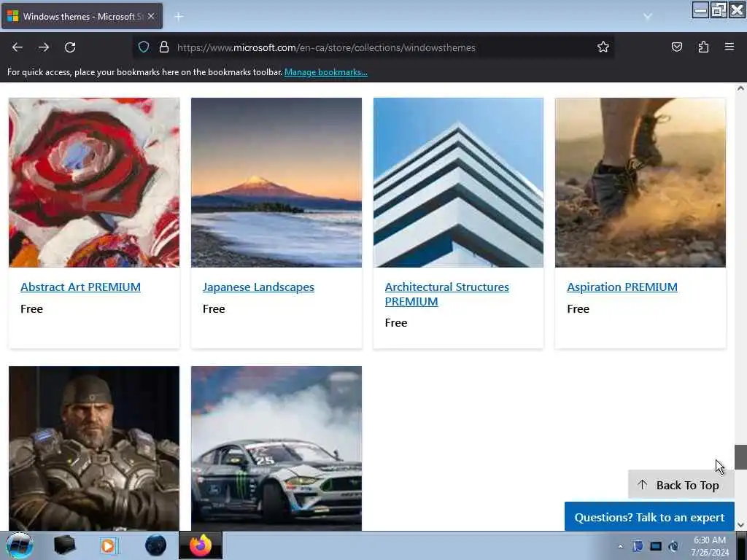Open the Extensions puzzle icon

(704, 47)
